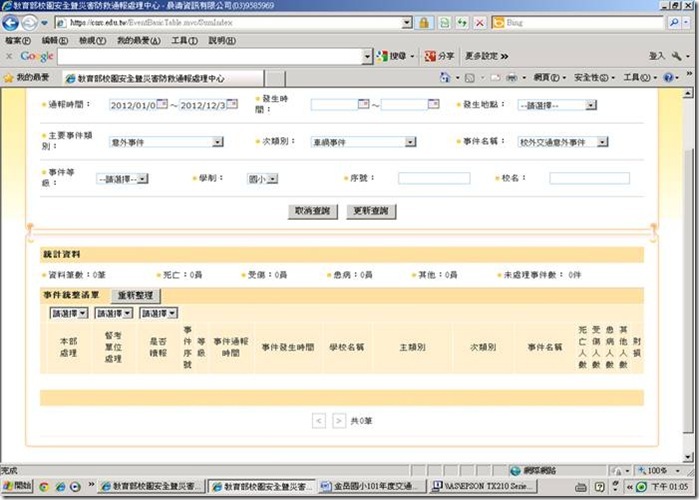The image size is (699, 500).
Task: Click the Home icon in command bar
Action: point(444,78)
